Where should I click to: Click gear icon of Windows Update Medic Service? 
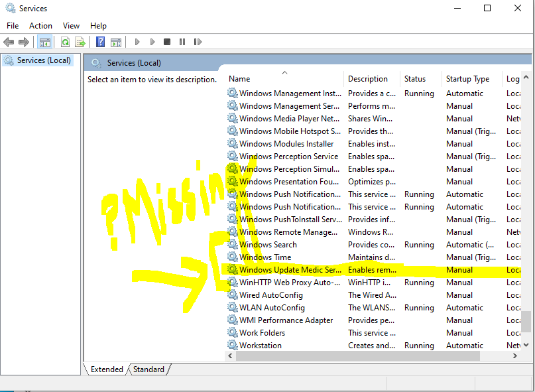tap(232, 269)
